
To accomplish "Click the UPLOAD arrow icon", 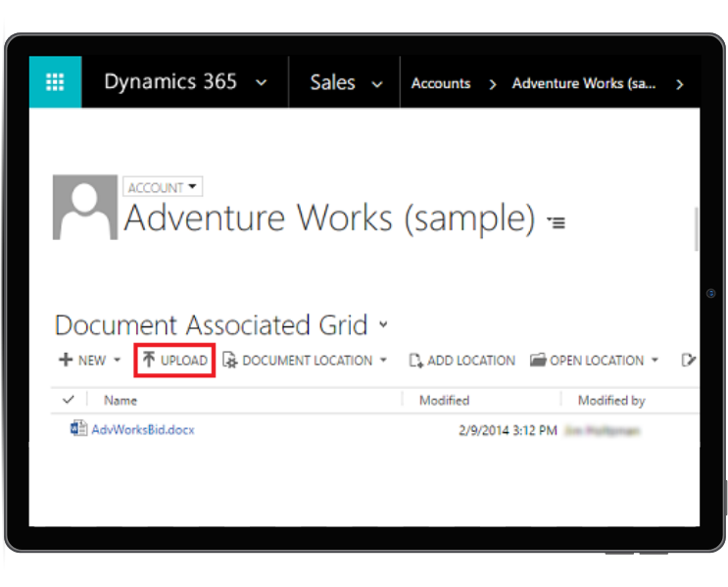I will (x=149, y=360).
